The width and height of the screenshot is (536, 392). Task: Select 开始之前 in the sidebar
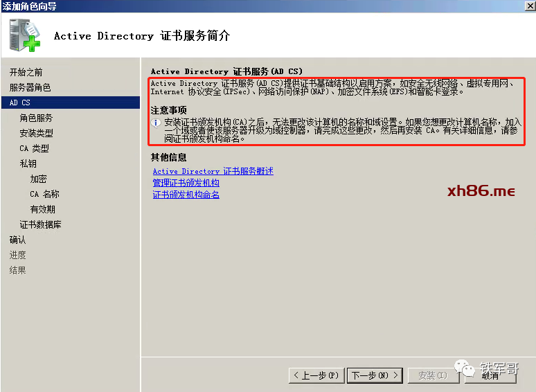coord(26,73)
